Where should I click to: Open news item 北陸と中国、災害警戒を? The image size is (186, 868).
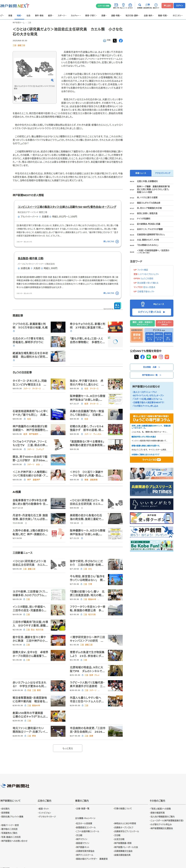(147, 181)
